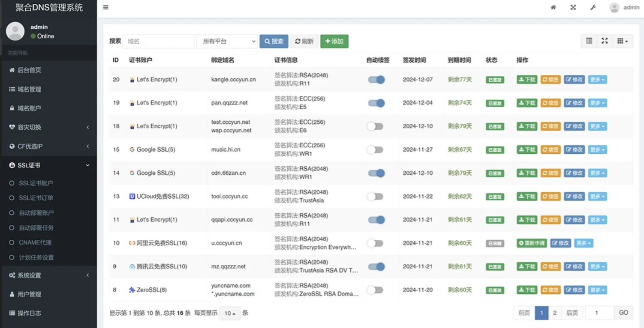Click the 域名 search input field
The width and height of the screenshot is (644, 328).
pos(159,42)
